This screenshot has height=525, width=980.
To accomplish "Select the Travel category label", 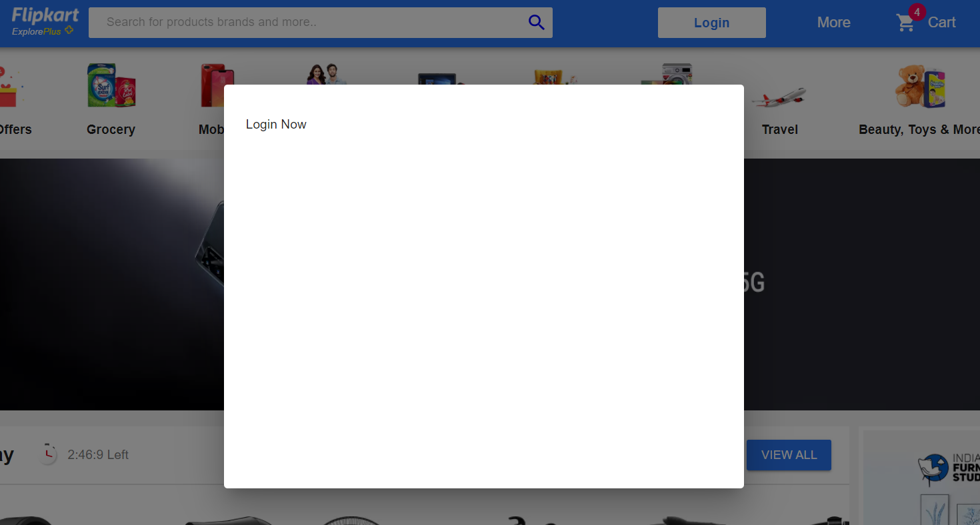I will pos(780,130).
